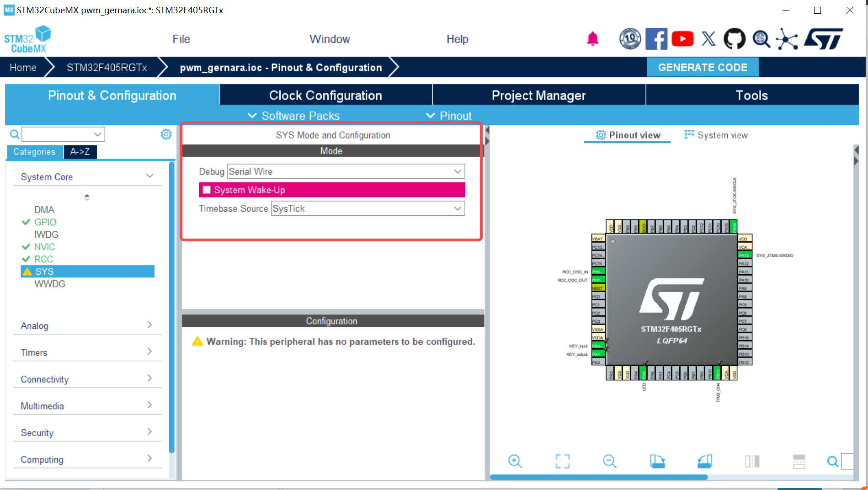Zoom in on the pinout view
Image resolution: width=868 pixels, height=490 pixels.
click(x=515, y=461)
